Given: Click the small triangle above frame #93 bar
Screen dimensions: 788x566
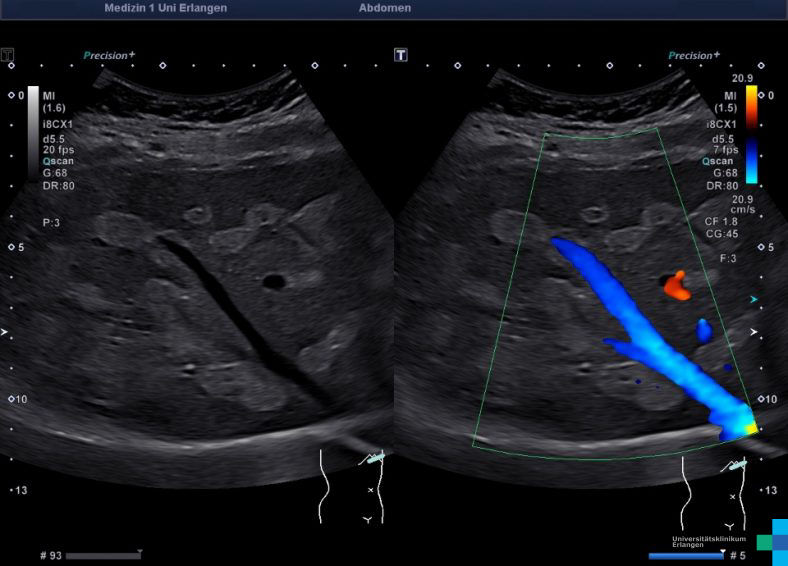Looking at the screenshot, I should 140,552.
